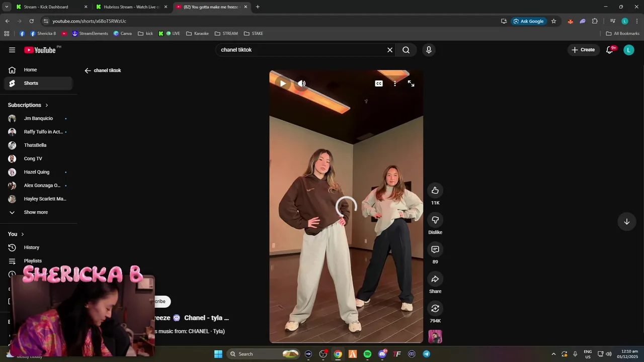Go back to chanel tiktok results

pos(88,70)
